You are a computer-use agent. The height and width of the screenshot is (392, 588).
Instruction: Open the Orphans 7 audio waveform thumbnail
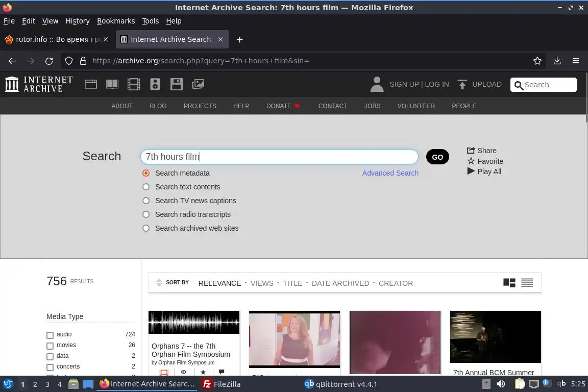[x=194, y=322]
